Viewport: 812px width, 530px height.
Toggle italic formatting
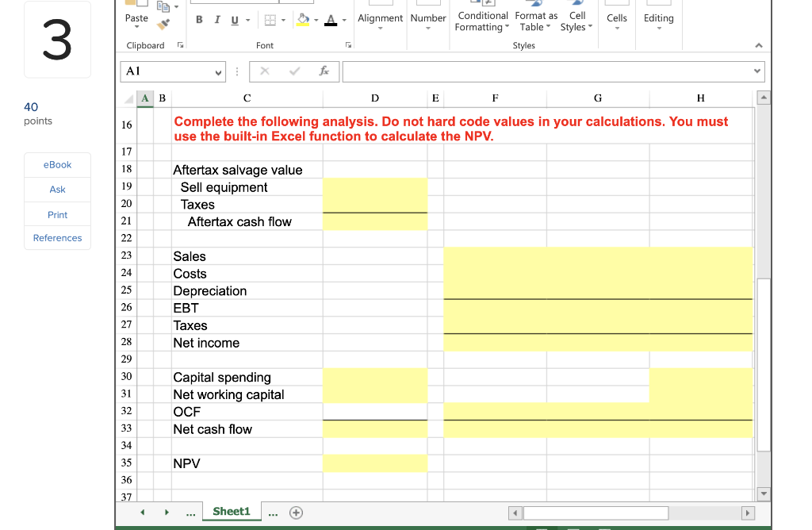click(x=216, y=19)
